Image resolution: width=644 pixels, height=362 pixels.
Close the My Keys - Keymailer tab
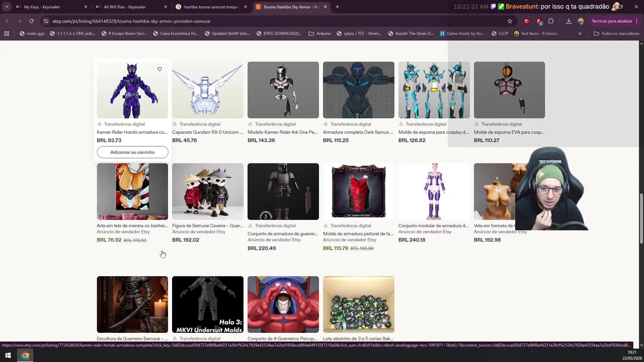(x=86, y=7)
